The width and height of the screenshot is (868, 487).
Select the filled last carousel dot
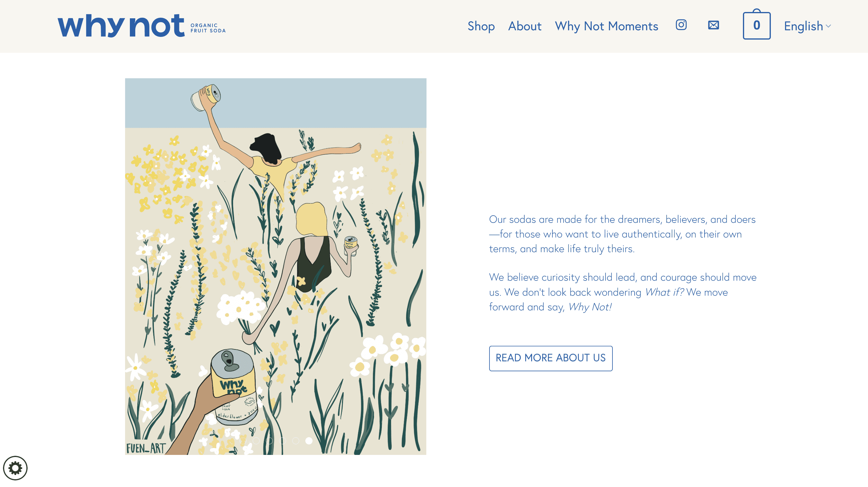point(309,441)
